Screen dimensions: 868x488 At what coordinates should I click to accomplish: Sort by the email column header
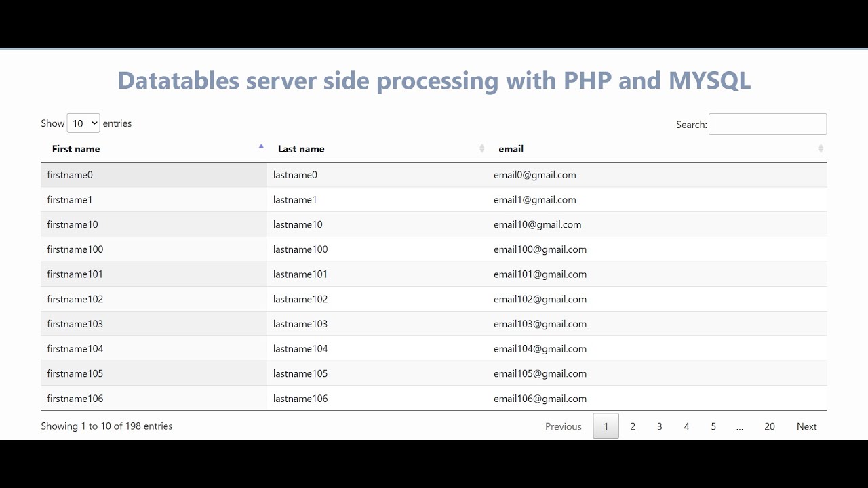point(511,149)
